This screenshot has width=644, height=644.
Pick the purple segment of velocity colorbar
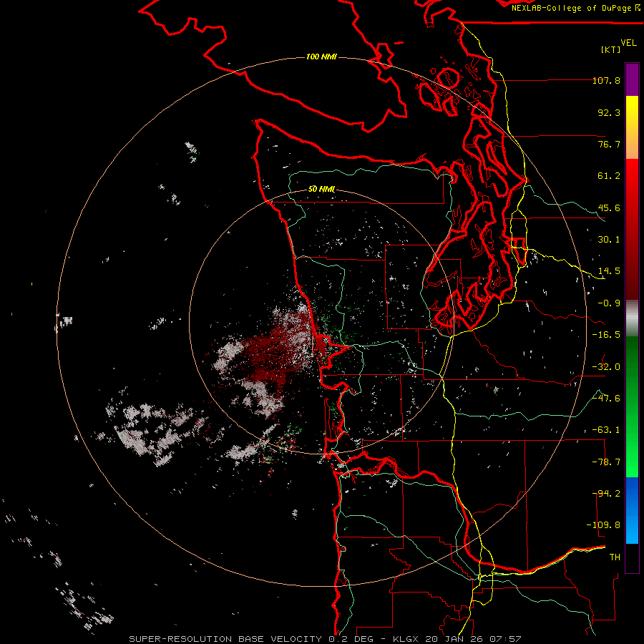[x=632, y=79]
